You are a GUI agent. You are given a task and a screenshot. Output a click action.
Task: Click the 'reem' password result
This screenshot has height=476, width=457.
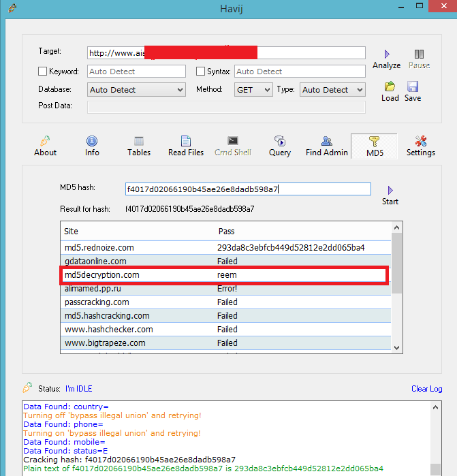coord(227,275)
